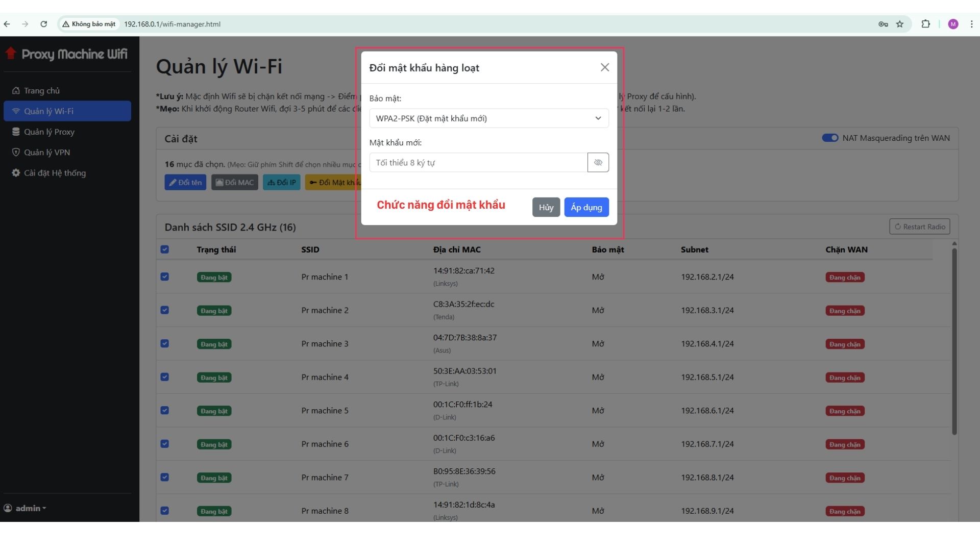Open the browser extensions puzzle icon
Viewport: 980px width, 551px height.
[925, 24]
